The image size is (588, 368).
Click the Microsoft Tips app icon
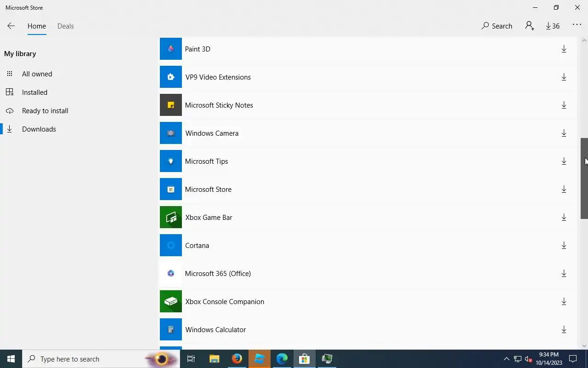click(171, 161)
